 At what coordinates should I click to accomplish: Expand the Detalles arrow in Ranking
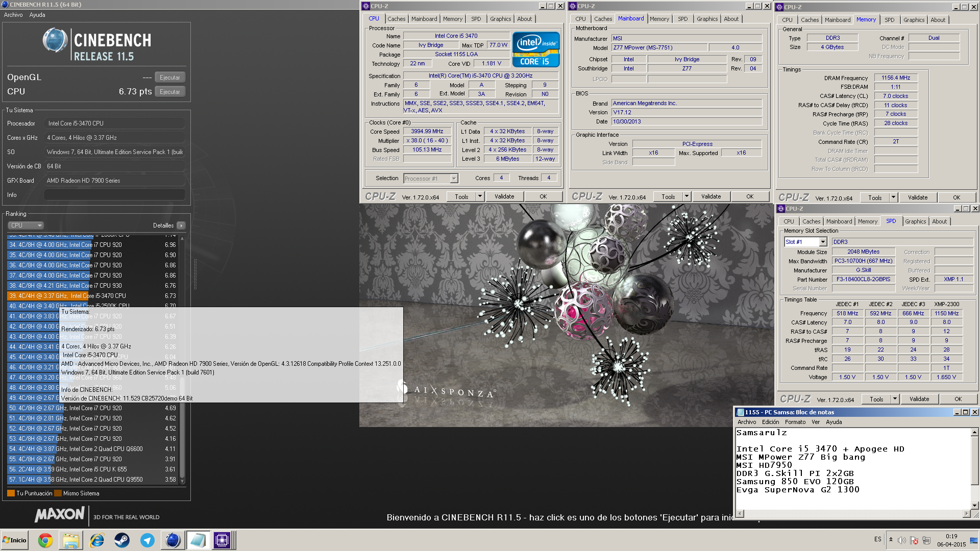click(x=181, y=226)
